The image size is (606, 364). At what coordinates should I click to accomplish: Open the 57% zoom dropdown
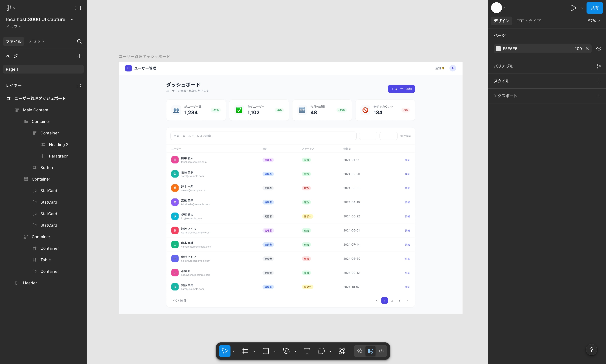click(594, 21)
